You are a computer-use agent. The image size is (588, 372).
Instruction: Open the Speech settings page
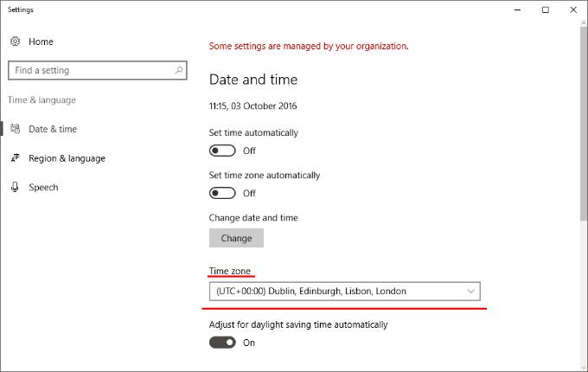(x=43, y=187)
